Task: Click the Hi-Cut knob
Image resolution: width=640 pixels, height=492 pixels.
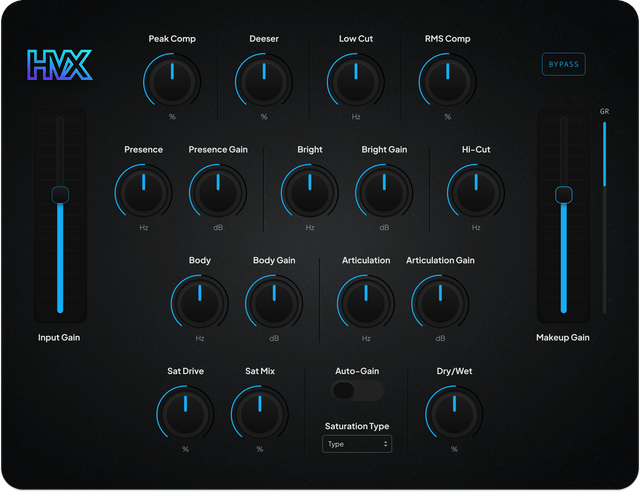Action: (x=476, y=192)
